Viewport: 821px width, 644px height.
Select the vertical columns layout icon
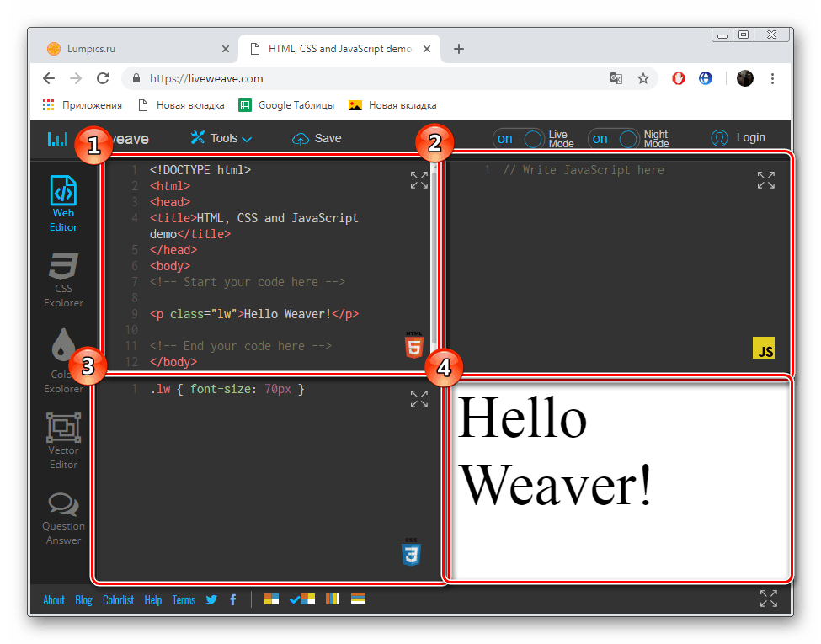point(333,599)
